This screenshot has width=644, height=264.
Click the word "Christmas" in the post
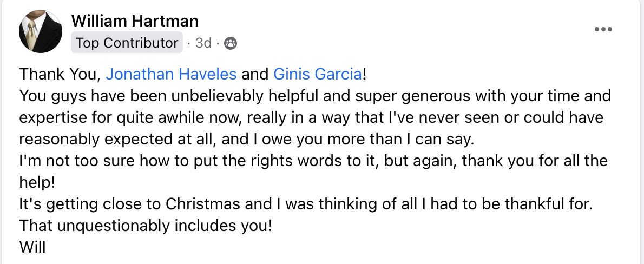pos(203,204)
